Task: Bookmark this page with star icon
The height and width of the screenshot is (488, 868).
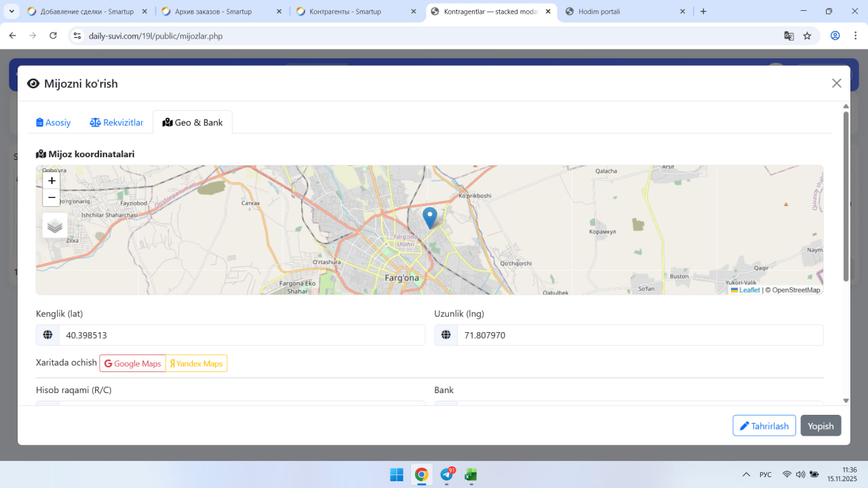Action: [807, 36]
